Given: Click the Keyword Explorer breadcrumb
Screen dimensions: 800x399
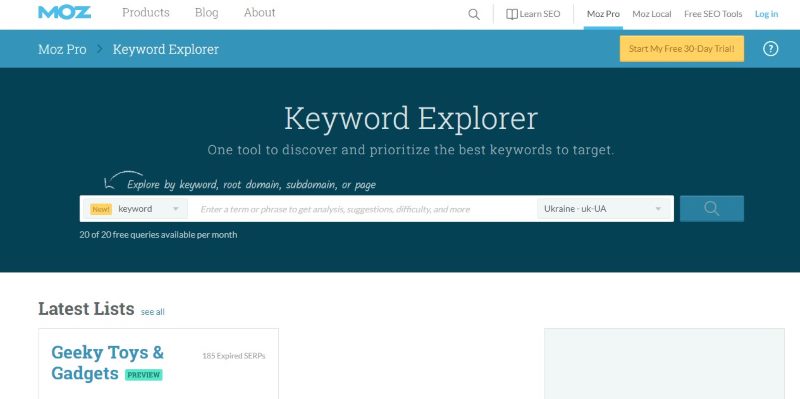Looking at the screenshot, I should coord(166,49).
